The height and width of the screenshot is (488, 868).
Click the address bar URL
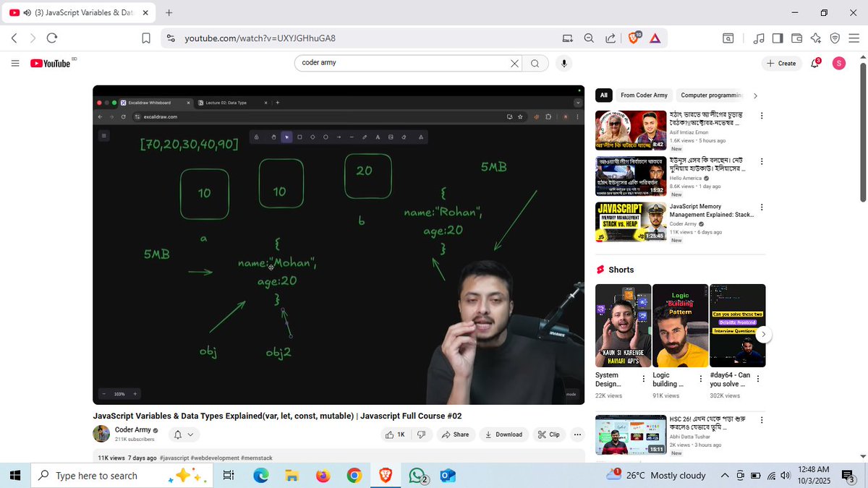click(x=260, y=38)
